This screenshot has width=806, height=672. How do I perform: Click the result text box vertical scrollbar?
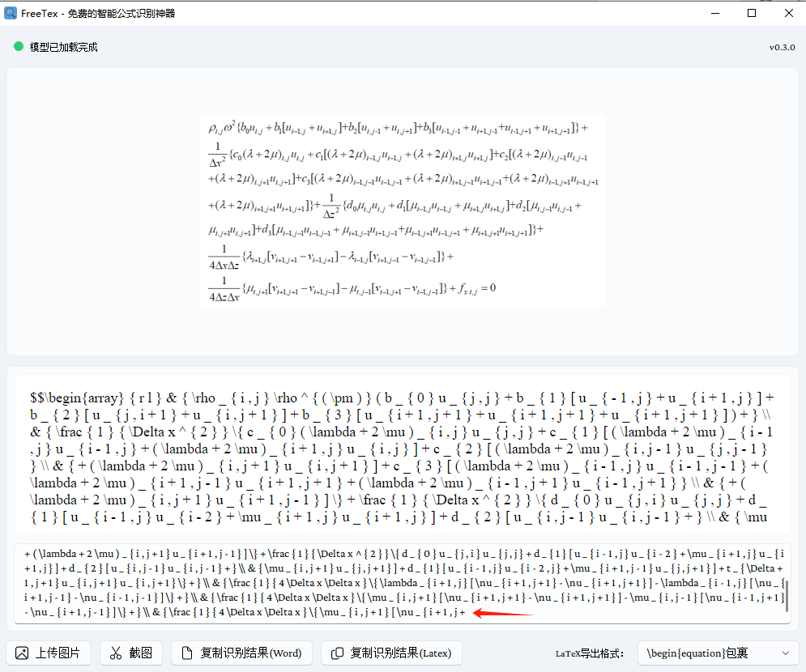(787, 596)
